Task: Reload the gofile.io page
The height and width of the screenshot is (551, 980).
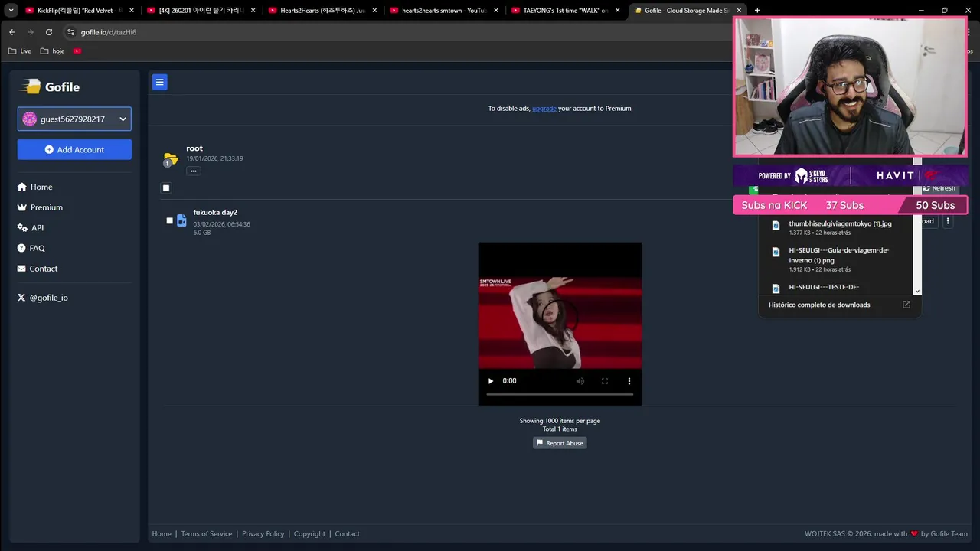Action: [x=49, y=32]
